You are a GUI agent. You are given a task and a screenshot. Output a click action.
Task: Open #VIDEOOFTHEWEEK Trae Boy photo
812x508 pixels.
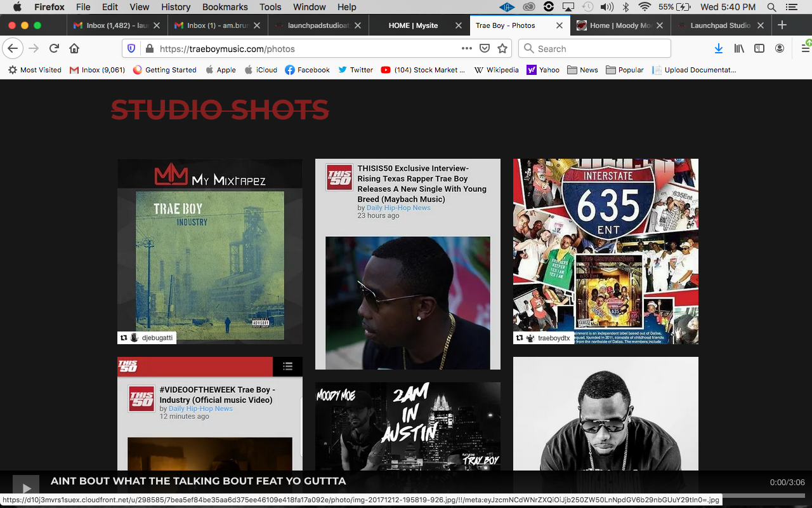coord(210,414)
